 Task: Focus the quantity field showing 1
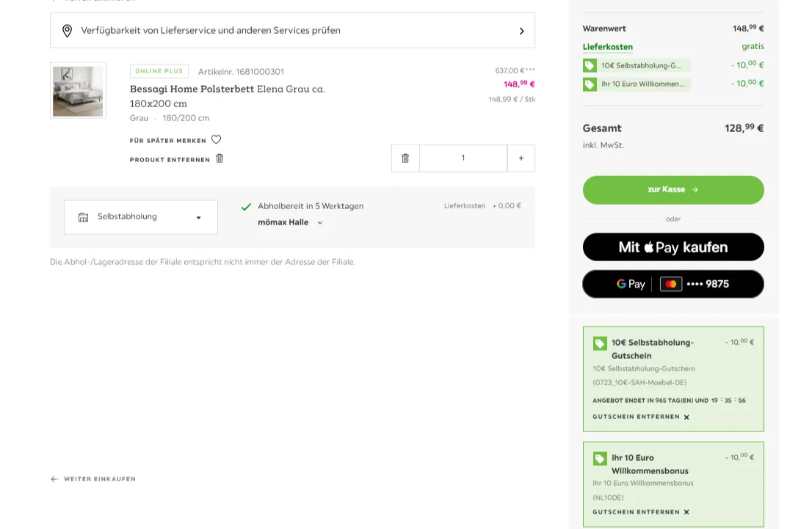[463, 158]
